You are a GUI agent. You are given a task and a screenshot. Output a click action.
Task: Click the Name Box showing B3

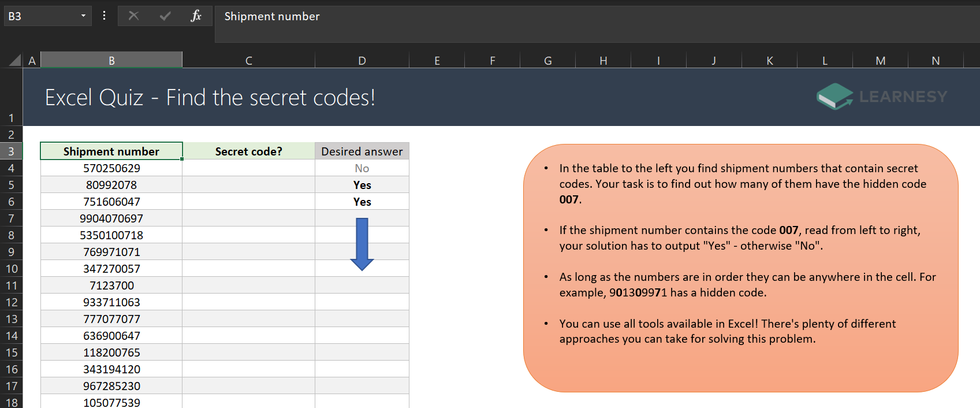(x=40, y=16)
